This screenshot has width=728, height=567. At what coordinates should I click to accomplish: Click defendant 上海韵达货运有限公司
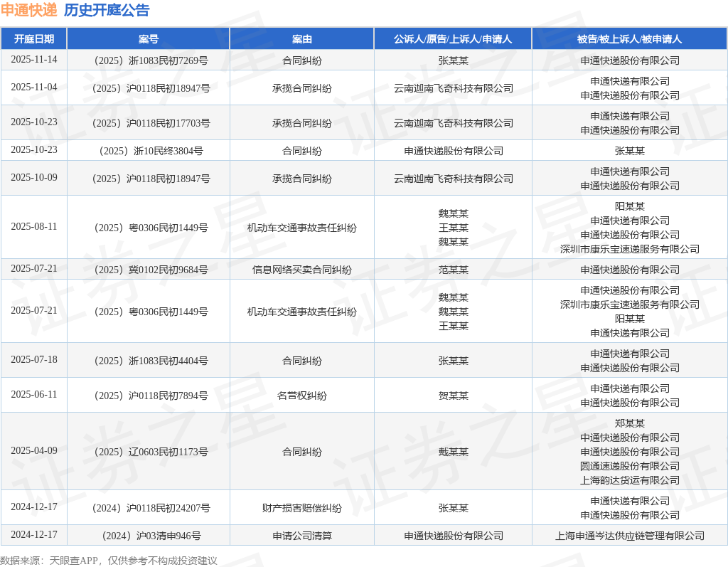[x=630, y=480]
